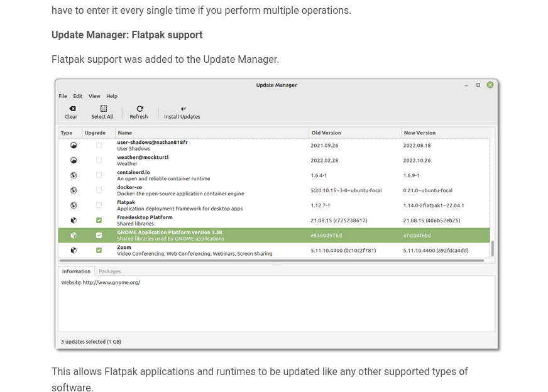Click the type icon for weather@mockturtl
Screen dimensions: 548x392
tap(74, 160)
